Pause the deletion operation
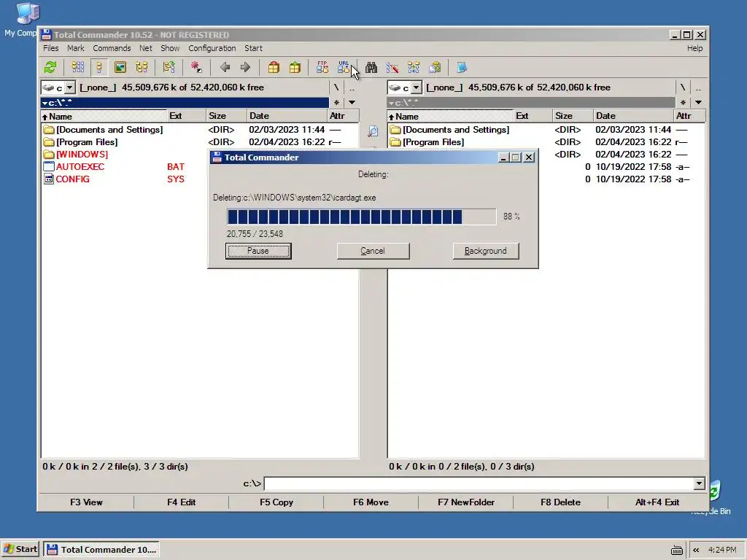Viewport: 747px width, 560px height. [258, 251]
